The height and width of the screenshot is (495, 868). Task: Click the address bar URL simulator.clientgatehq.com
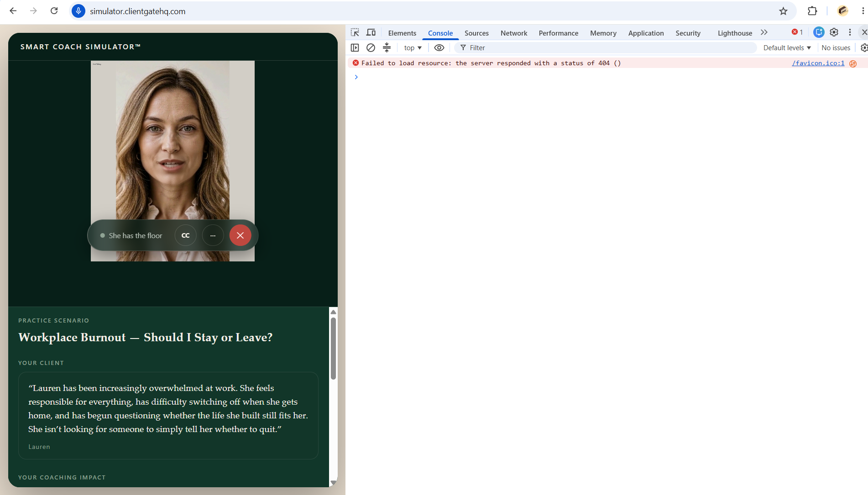coord(137,11)
